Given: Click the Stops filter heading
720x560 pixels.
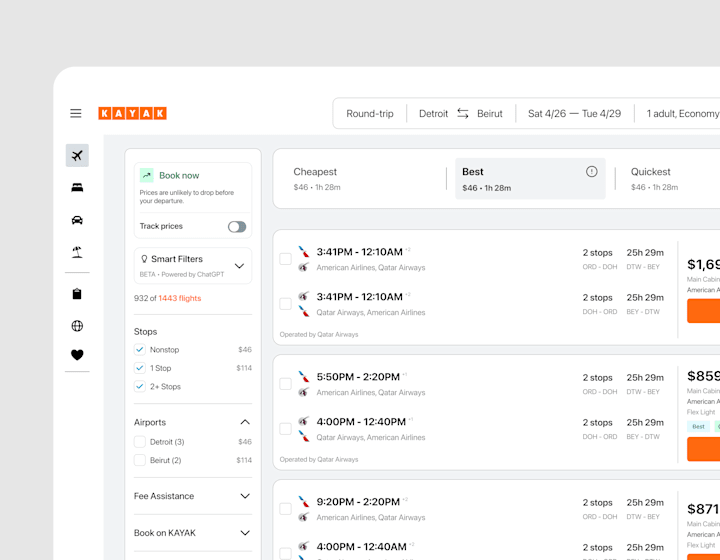Looking at the screenshot, I should click(x=145, y=331).
